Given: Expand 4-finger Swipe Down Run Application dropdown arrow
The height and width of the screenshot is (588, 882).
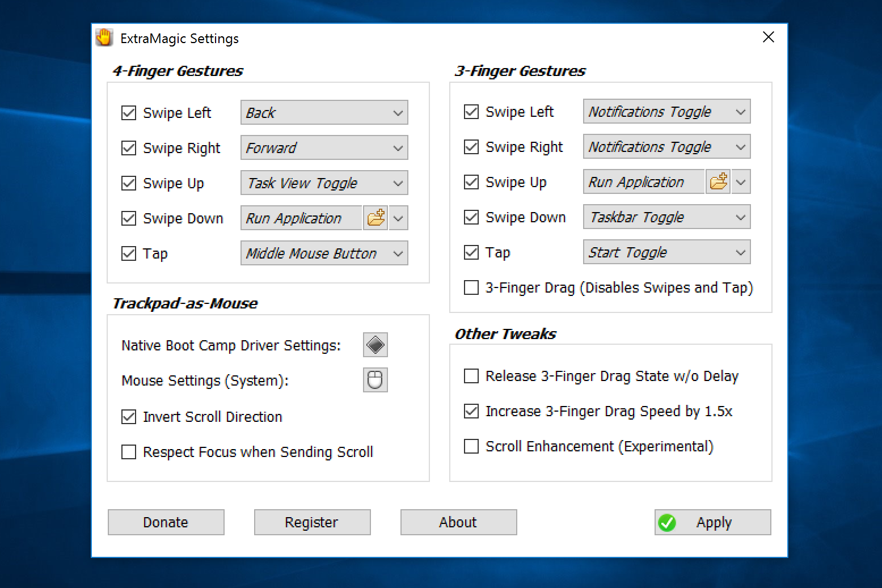Looking at the screenshot, I should tap(399, 218).
